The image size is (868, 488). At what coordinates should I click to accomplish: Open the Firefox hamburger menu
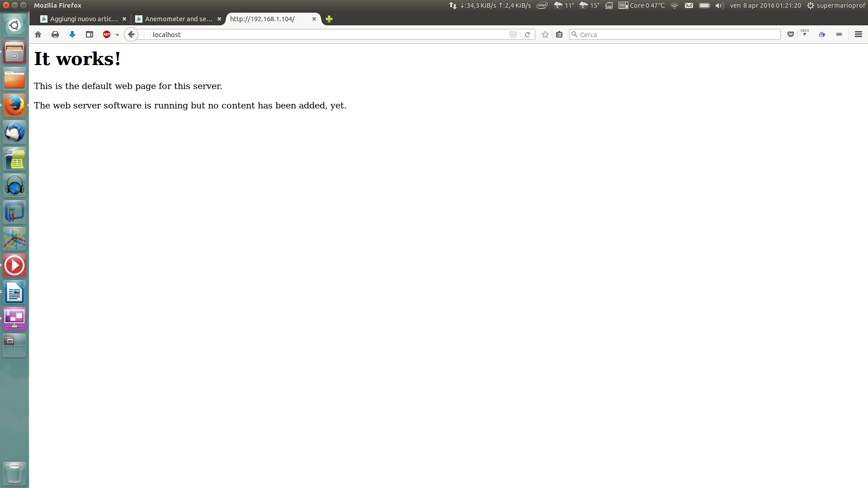coord(859,34)
